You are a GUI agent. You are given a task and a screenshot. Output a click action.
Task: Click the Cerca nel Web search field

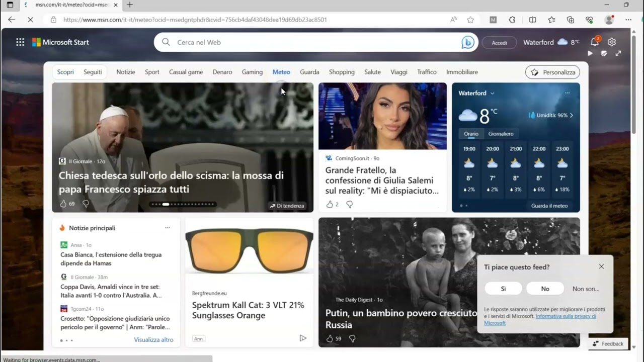tap(315, 42)
